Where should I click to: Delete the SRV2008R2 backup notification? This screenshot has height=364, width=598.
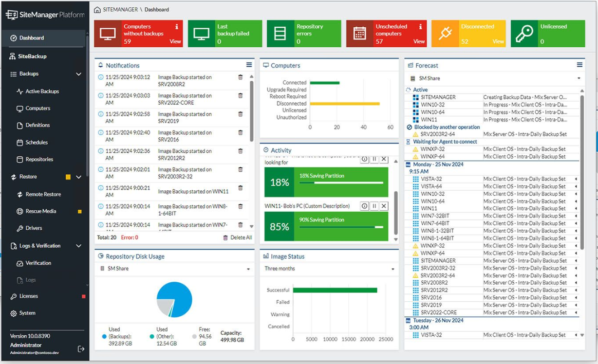240,77
